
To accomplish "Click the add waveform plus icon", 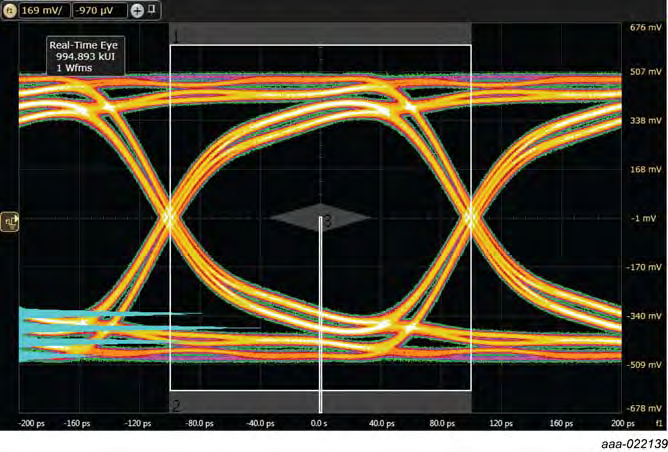I will click(137, 11).
